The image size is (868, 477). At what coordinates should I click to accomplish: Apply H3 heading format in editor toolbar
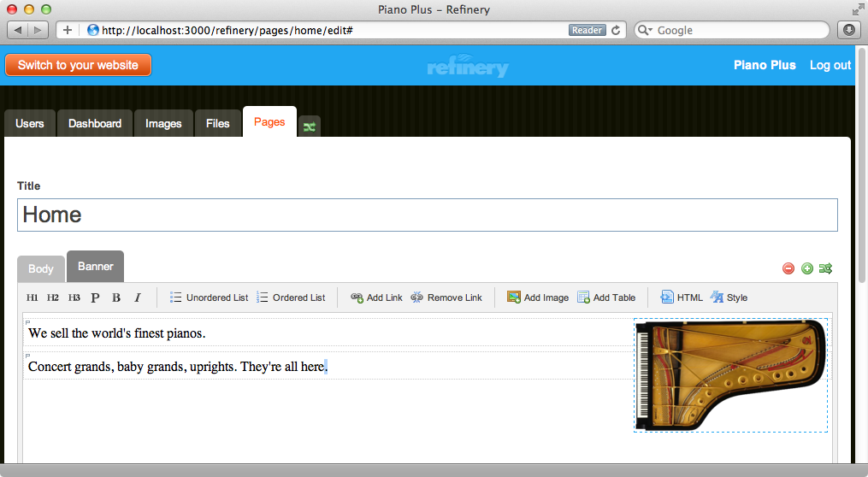[74, 297]
